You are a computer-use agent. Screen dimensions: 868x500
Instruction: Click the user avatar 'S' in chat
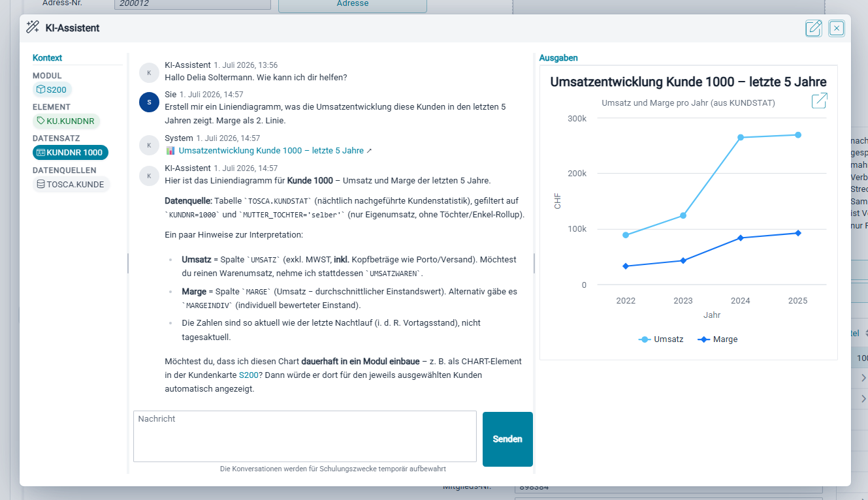point(150,102)
